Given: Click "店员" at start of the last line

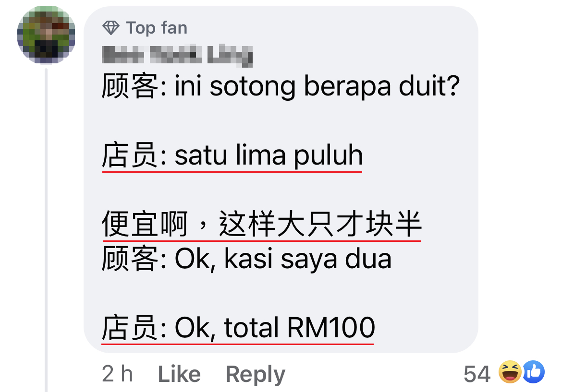Looking at the screenshot, I should click(129, 328).
